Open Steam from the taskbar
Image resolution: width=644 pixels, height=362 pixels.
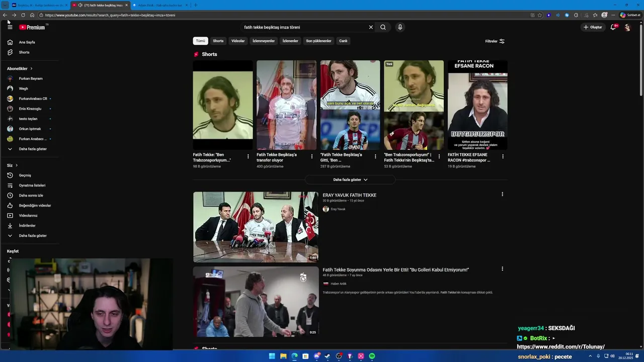[328, 356]
